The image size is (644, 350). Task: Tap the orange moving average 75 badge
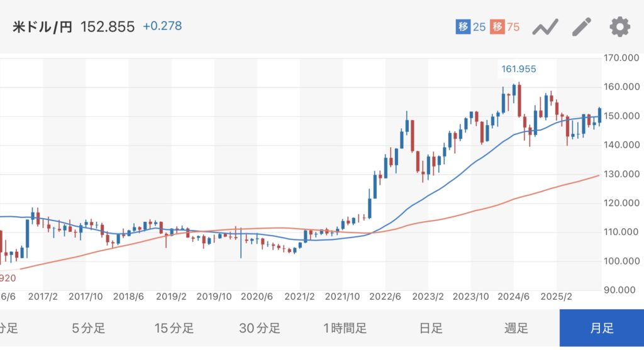[506, 28]
